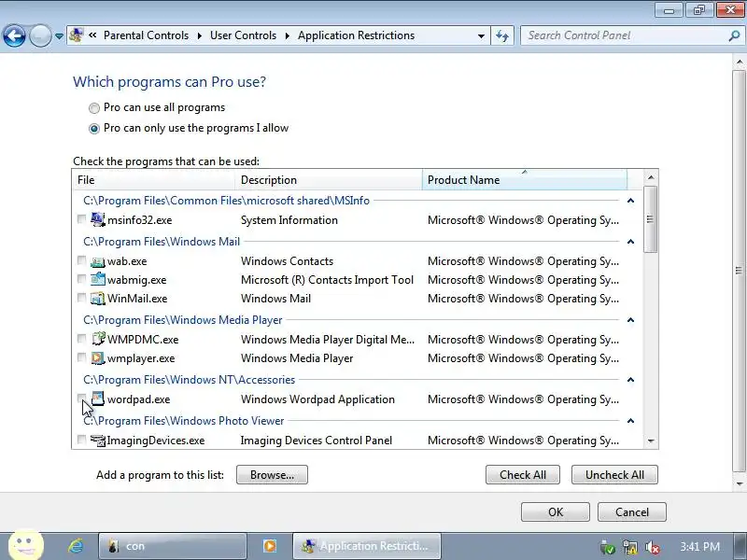Click the wab.exe contacts icon
747x560 pixels.
pos(98,261)
